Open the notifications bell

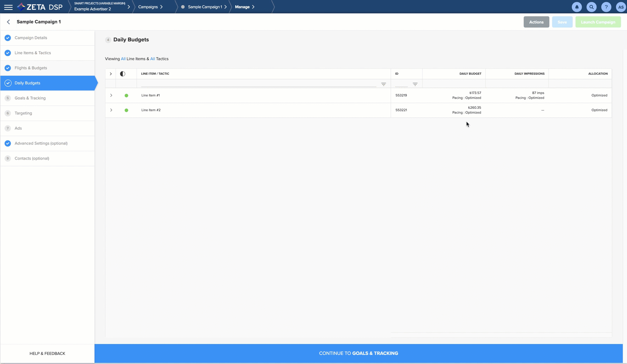tap(577, 7)
